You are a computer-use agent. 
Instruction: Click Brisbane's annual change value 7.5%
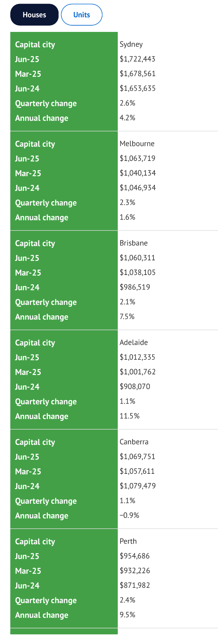[x=127, y=317]
